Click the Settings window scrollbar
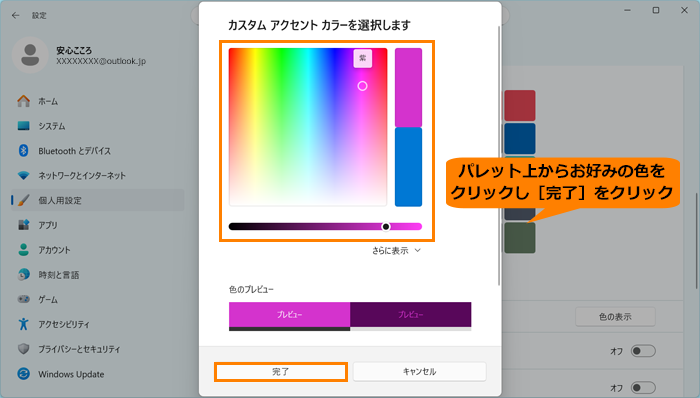Screen dimensions: 700x398 pyautogui.click(x=696, y=240)
